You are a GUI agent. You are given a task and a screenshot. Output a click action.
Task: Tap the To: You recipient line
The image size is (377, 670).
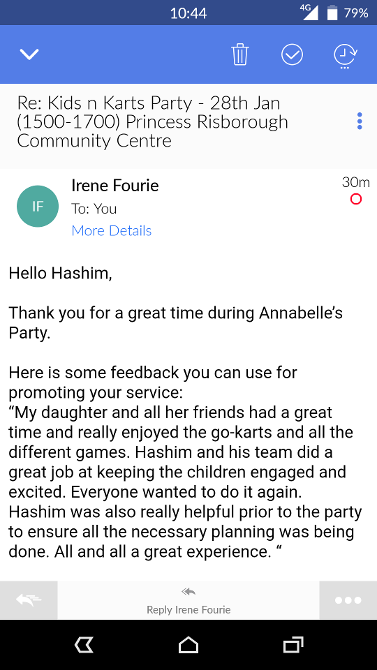tap(94, 209)
